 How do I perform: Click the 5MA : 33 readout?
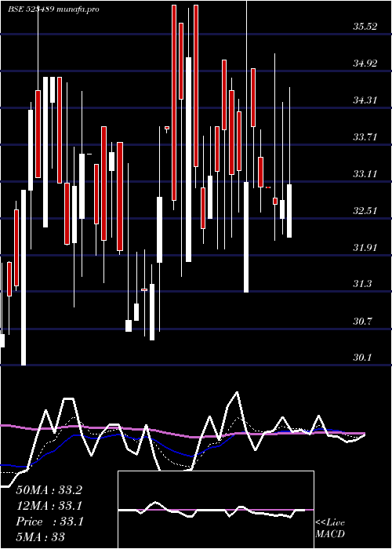(40, 537)
